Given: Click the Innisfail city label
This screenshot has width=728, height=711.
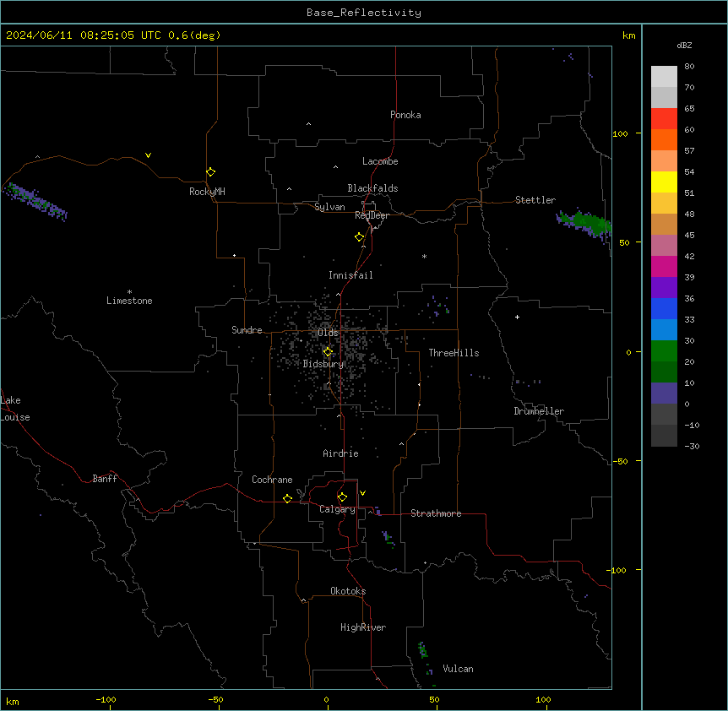Looking at the screenshot, I should click(x=350, y=275).
